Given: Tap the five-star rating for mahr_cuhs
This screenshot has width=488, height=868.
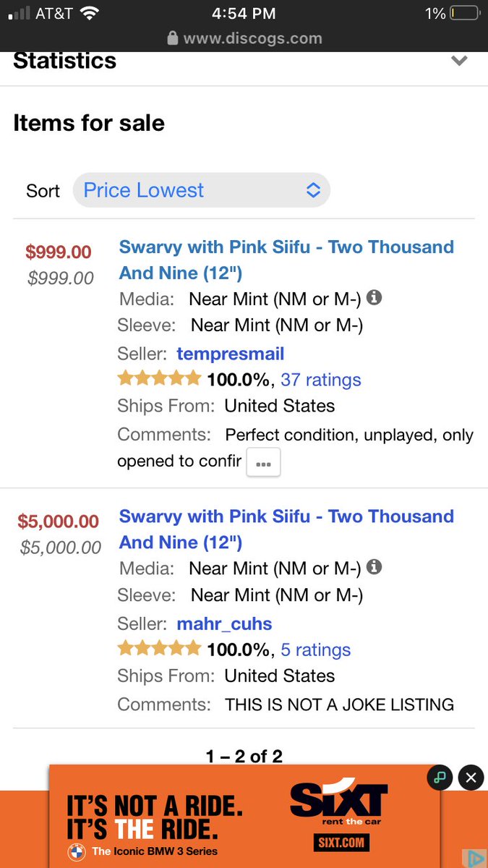Looking at the screenshot, I should click(x=159, y=648).
